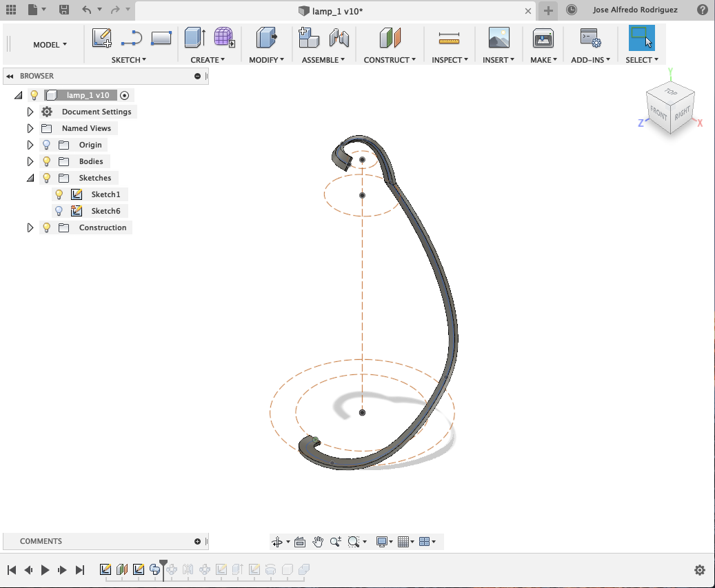Select the Pan tool in the navigation bar
The width and height of the screenshot is (715, 588).
click(317, 541)
